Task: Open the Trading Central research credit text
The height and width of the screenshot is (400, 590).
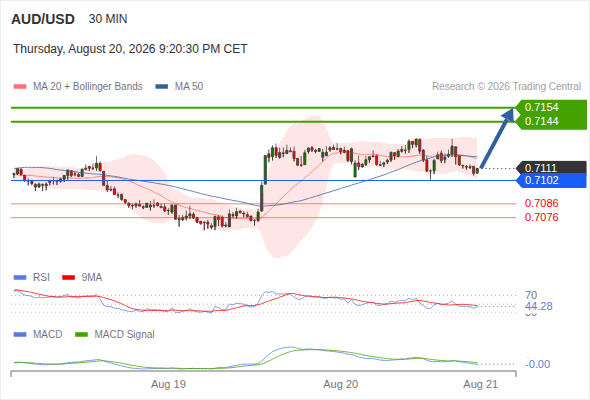Action: [506, 87]
